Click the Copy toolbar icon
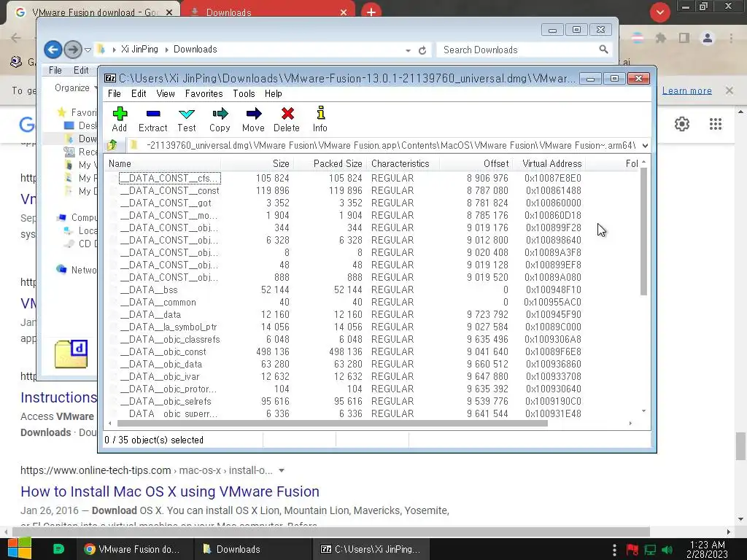This screenshot has height=560, width=747. 220,119
